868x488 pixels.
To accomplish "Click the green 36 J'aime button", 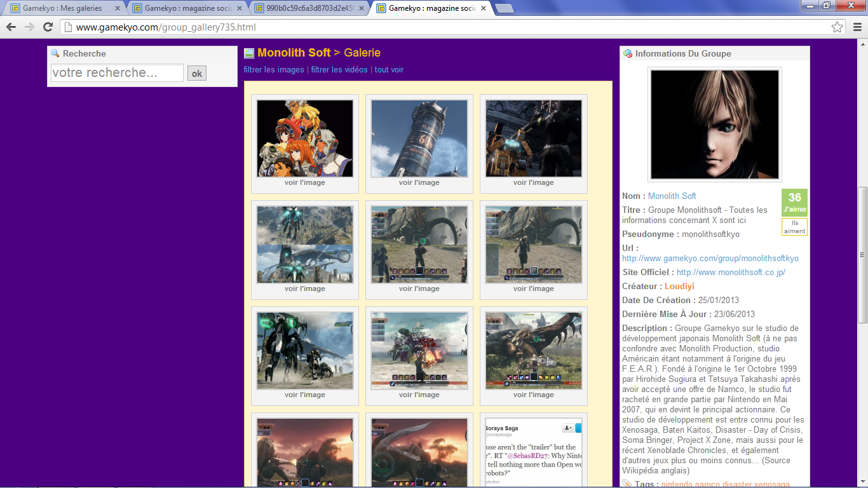I will 794,202.
